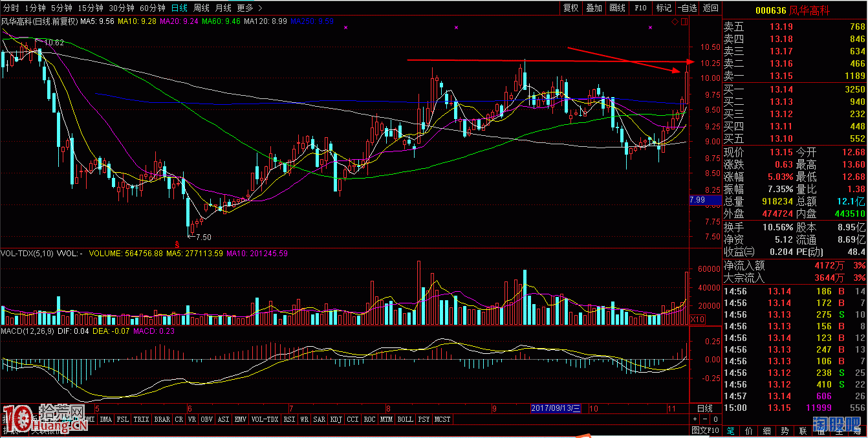Screen dimensions: 868x438
Task: Select the ROC indicator tab
Action: pos(370,419)
